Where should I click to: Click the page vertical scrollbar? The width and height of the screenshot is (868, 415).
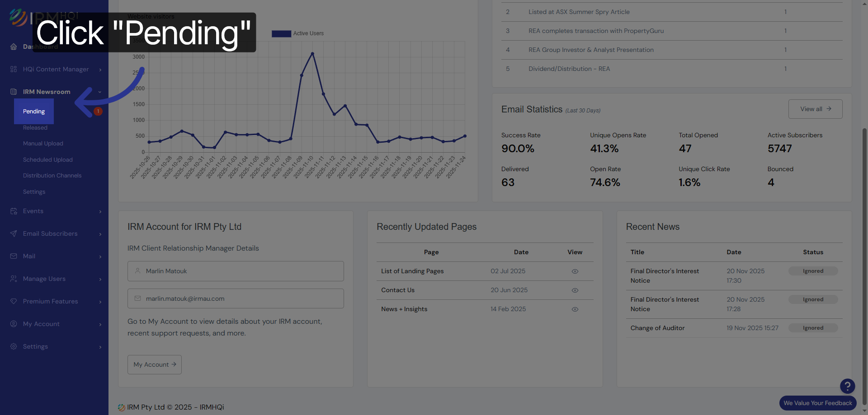(864, 266)
